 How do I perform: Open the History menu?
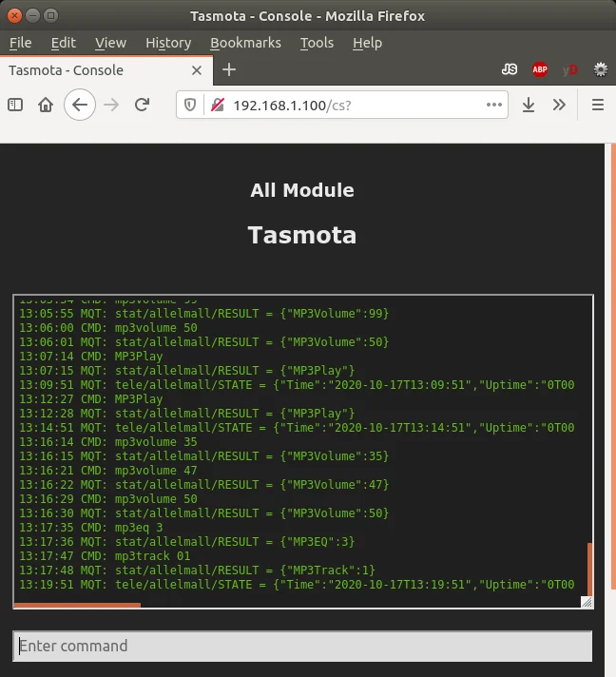(168, 43)
